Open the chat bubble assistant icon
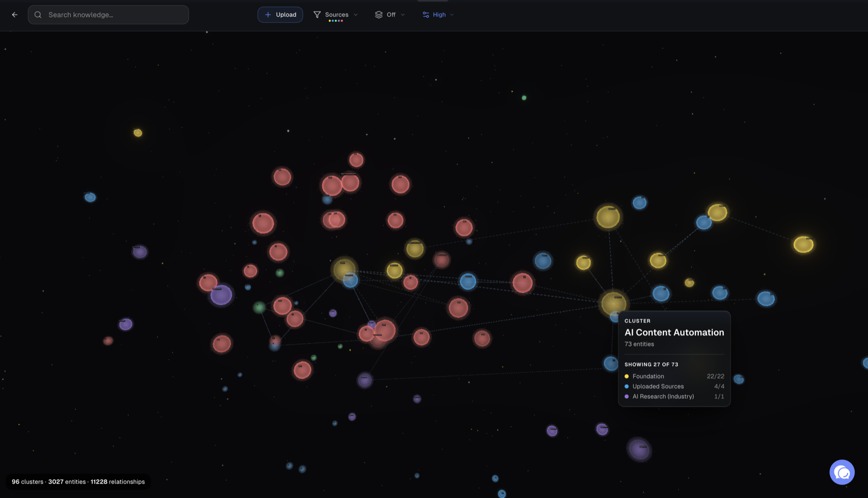The image size is (868, 498). click(x=842, y=473)
